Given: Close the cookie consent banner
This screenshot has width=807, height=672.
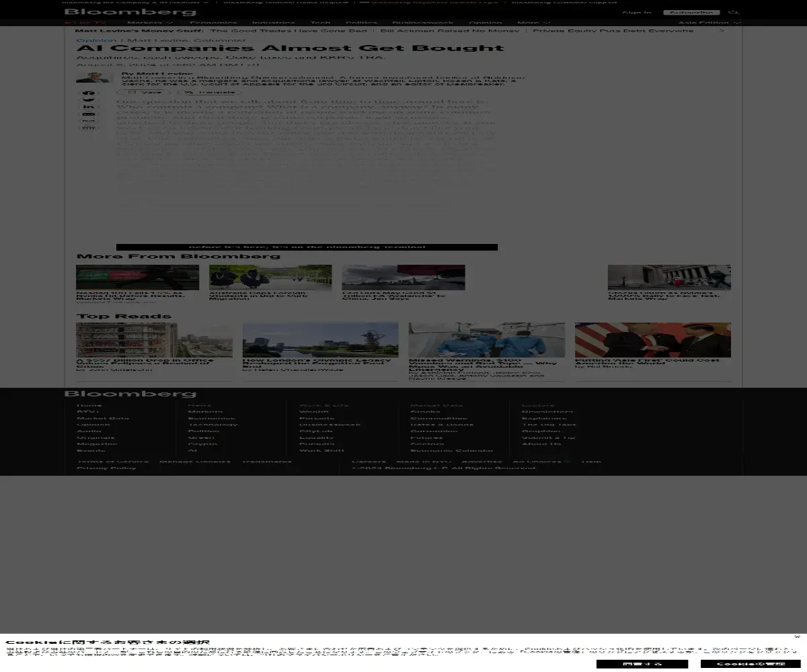Looking at the screenshot, I should point(797,636).
